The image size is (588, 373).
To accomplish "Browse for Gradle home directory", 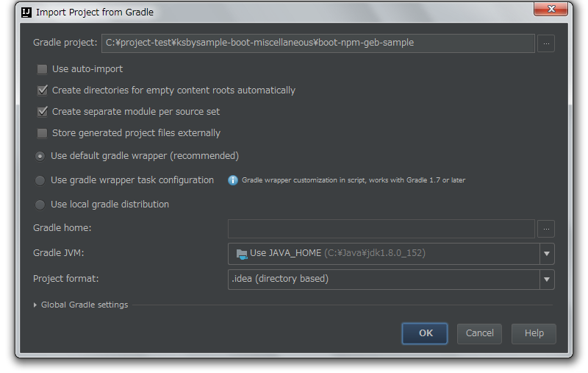I will coord(546,229).
